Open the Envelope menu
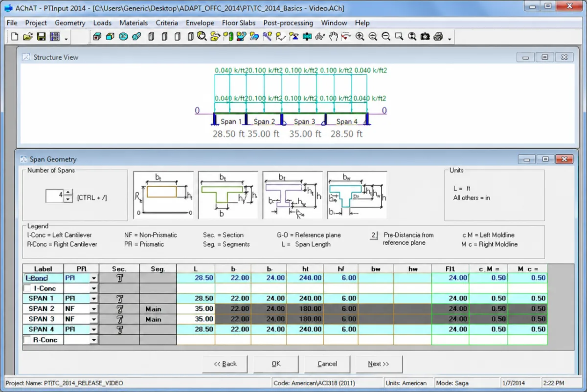The image size is (587, 392). 200,23
